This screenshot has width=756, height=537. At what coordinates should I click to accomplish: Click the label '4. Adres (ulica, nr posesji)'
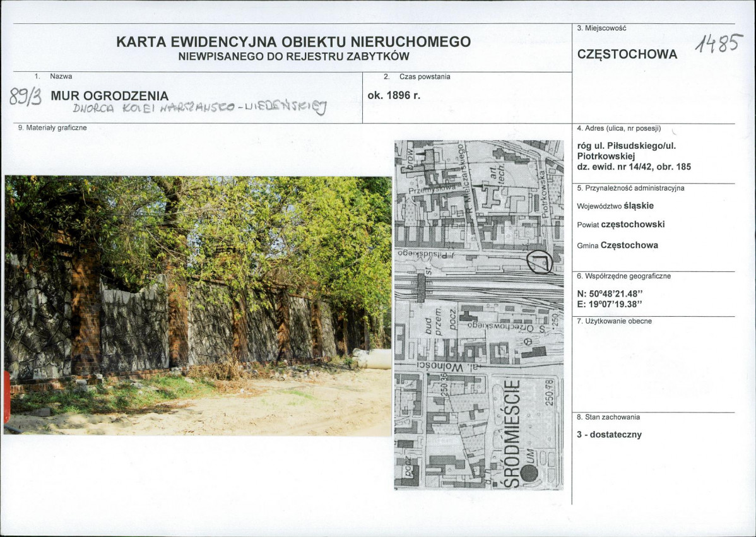pyautogui.click(x=618, y=129)
